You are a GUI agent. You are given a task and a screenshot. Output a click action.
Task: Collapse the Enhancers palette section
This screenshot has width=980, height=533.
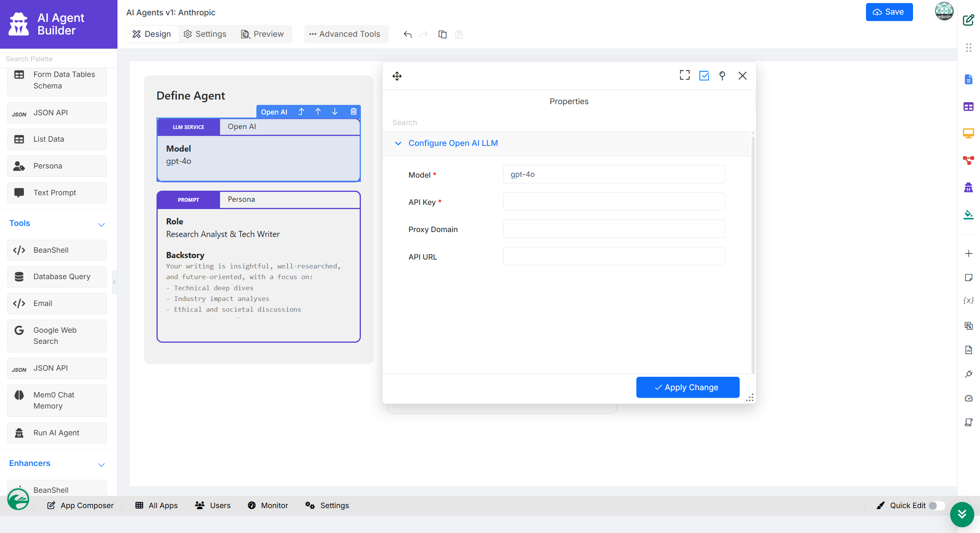(101, 464)
